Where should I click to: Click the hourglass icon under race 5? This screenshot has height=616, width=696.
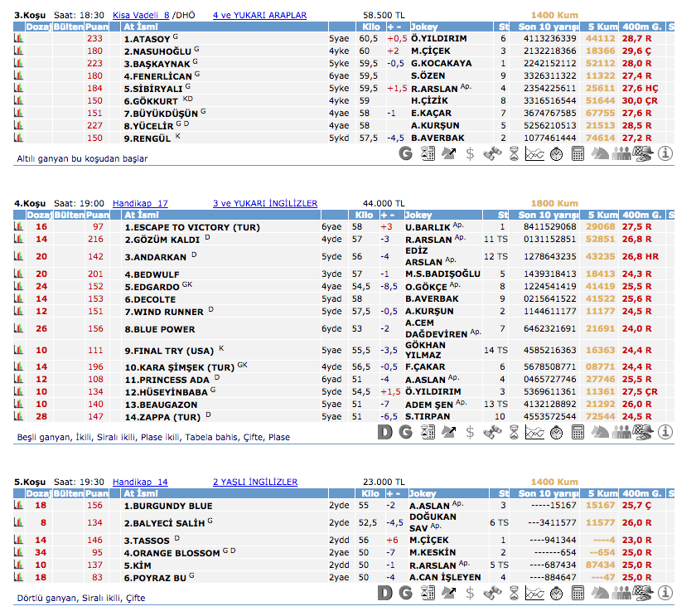(514, 593)
